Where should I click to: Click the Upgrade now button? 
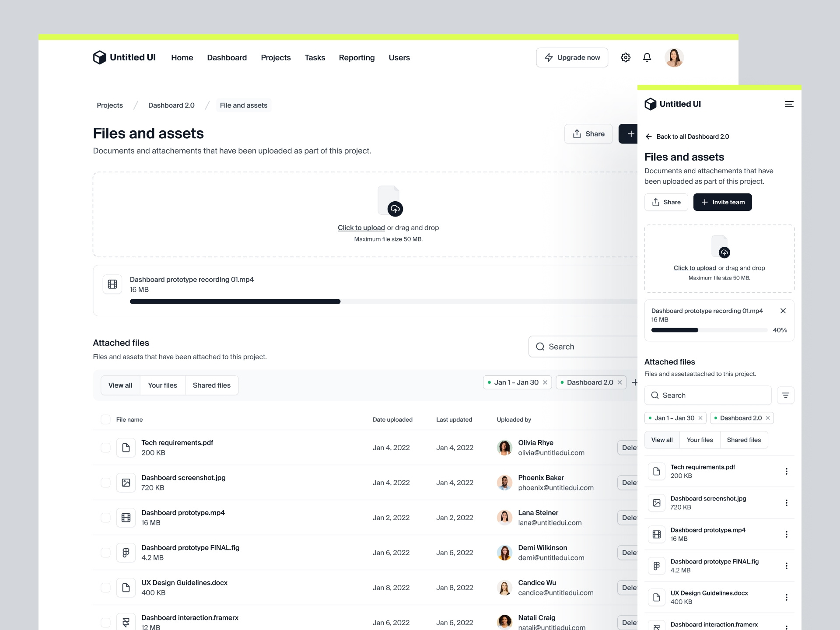(572, 57)
